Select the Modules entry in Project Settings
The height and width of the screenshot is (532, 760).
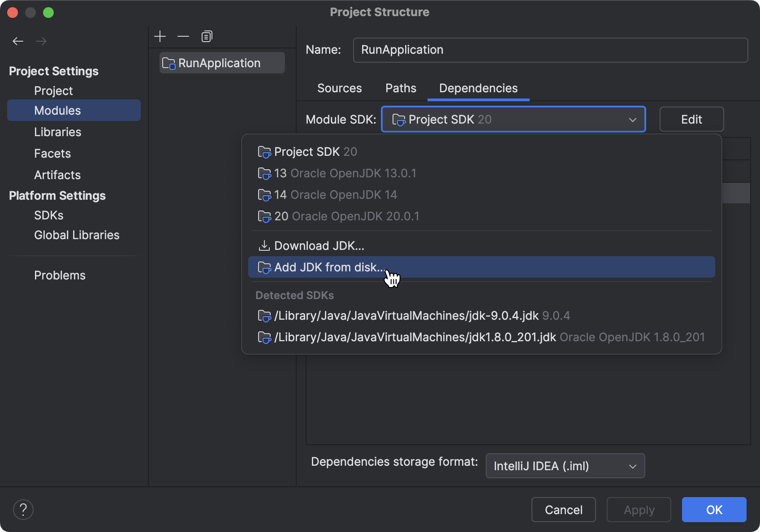click(57, 110)
